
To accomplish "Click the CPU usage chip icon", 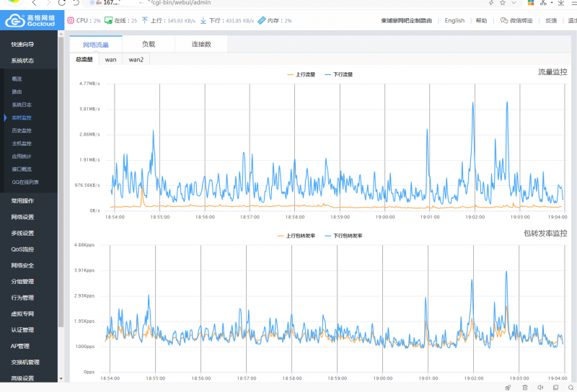I will (x=71, y=21).
